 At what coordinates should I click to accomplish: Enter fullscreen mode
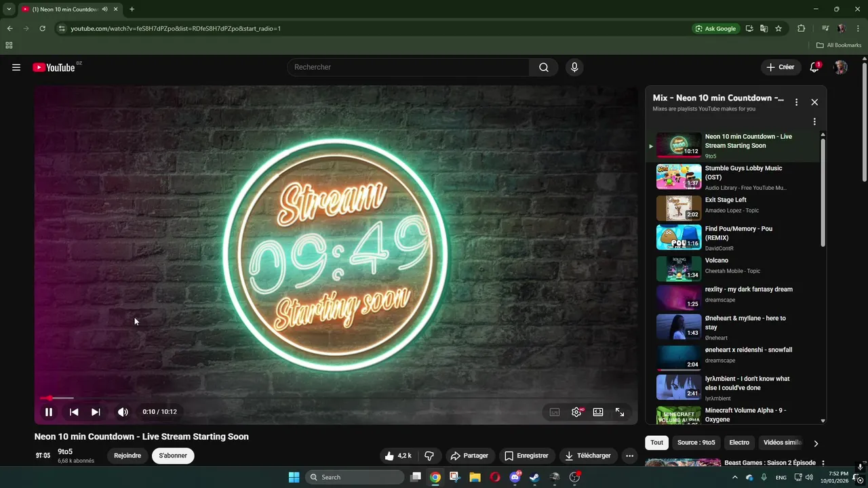tap(620, 411)
